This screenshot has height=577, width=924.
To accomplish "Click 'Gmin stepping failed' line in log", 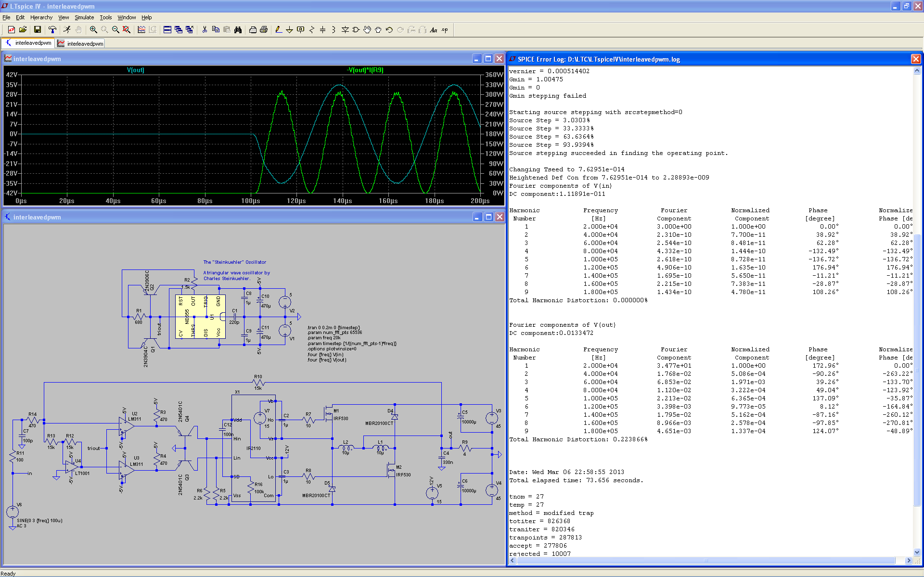I will click(x=548, y=96).
